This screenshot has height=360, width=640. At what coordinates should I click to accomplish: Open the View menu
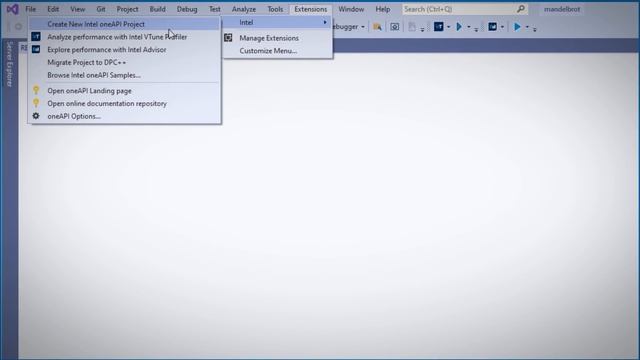[78, 9]
